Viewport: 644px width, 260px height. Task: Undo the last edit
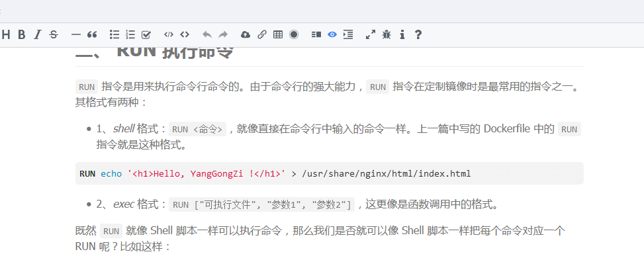(x=207, y=35)
